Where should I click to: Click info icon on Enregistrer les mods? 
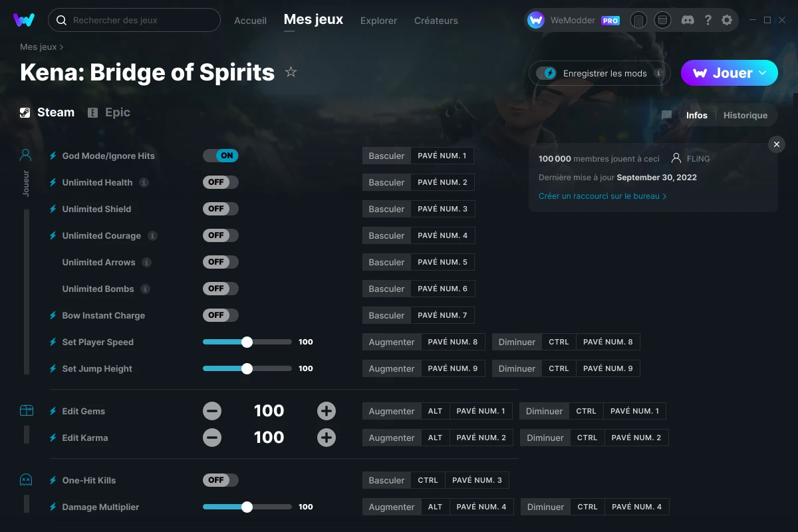coord(658,73)
